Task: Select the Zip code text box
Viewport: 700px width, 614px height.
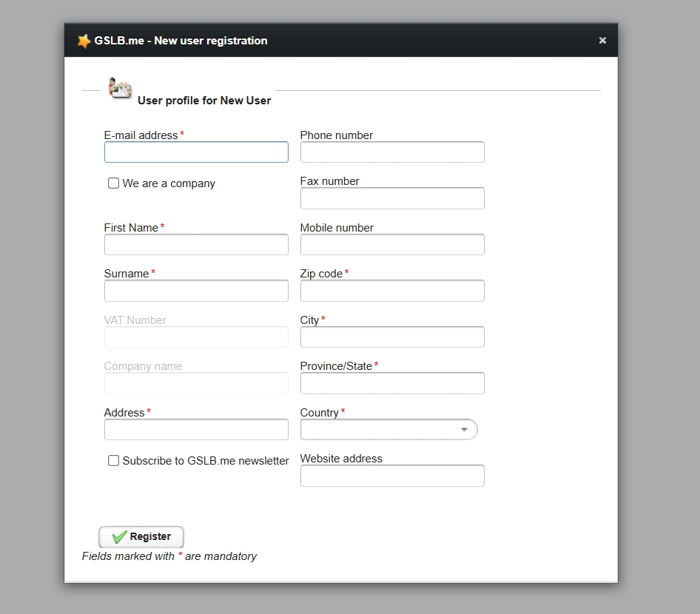Action: click(x=392, y=291)
